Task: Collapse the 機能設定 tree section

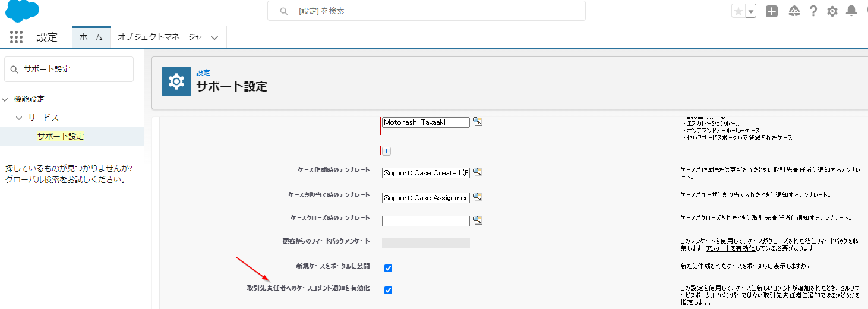Action: [5, 99]
